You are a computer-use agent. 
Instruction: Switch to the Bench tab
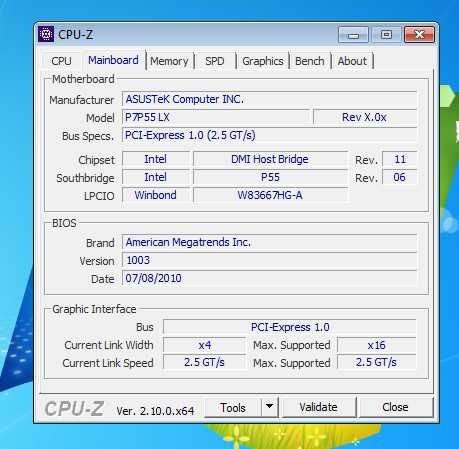(x=310, y=61)
